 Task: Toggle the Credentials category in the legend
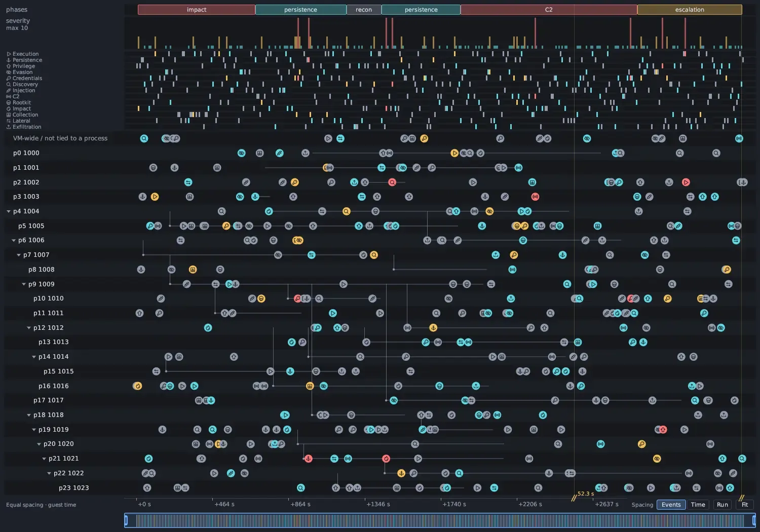pyautogui.click(x=24, y=78)
